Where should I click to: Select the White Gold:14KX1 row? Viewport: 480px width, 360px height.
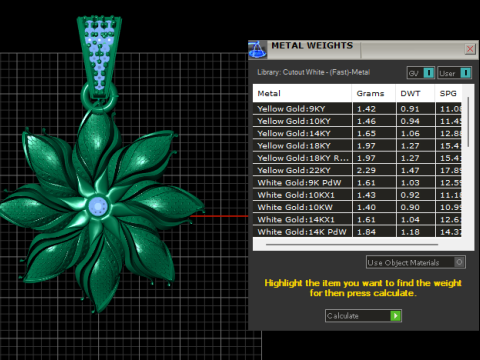click(x=357, y=220)
